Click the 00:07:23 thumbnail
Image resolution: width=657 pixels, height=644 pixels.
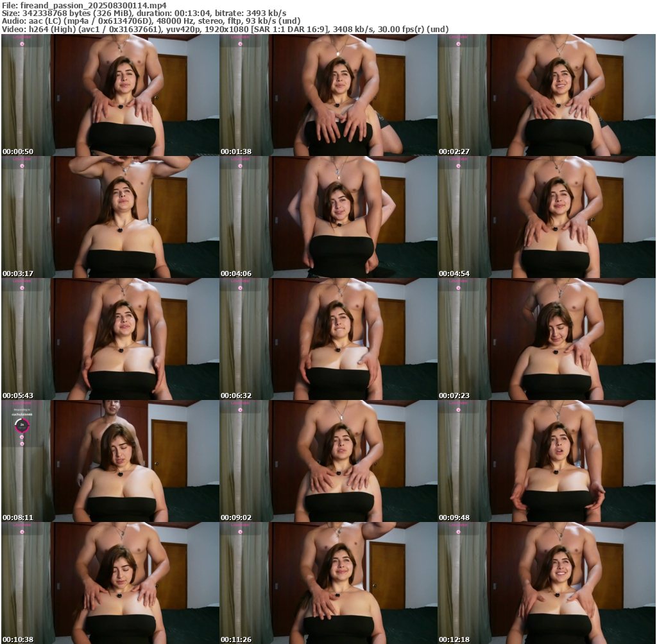547,339
